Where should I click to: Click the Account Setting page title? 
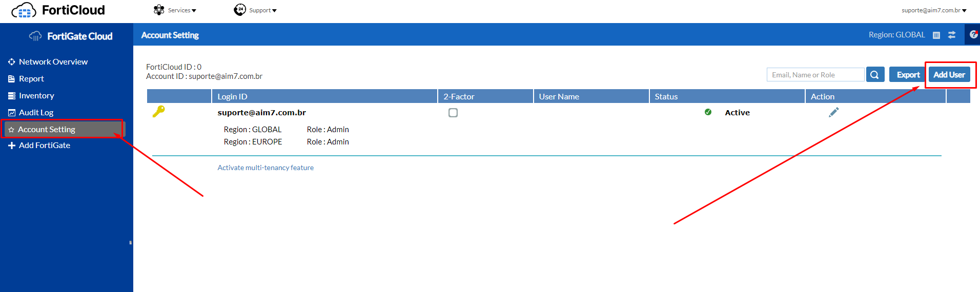pyautogui.click(x=170, y=35)
